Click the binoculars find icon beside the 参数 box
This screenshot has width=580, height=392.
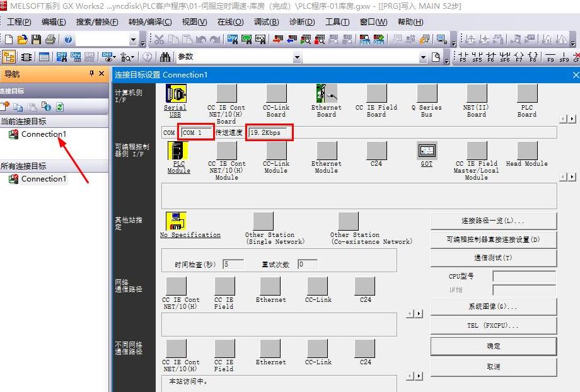click(165, 57)
